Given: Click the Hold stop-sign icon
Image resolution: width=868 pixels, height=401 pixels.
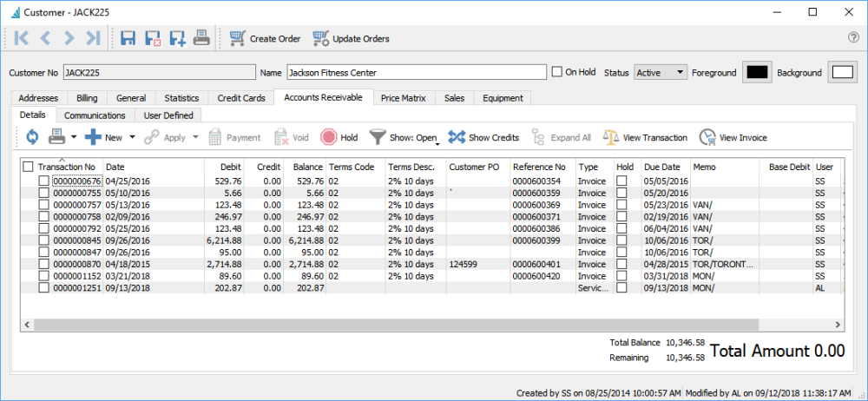Looking at the screenshot, I should (x=329, y=137).
